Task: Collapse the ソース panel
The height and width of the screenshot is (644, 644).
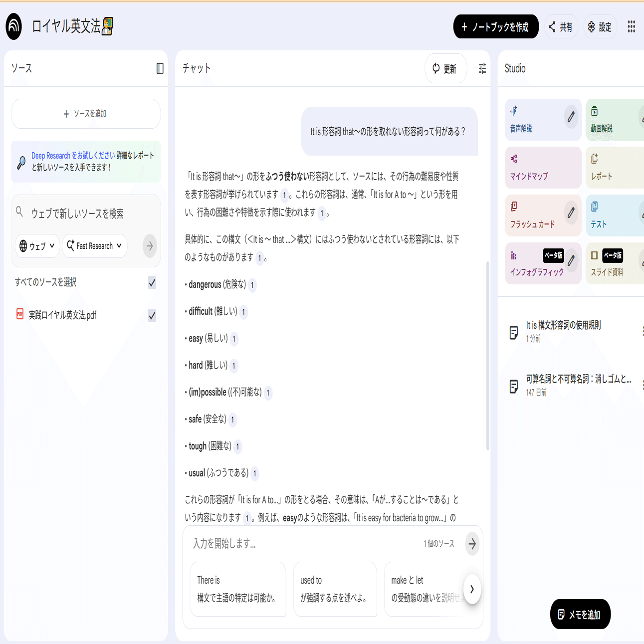Action: click(160, 68)
